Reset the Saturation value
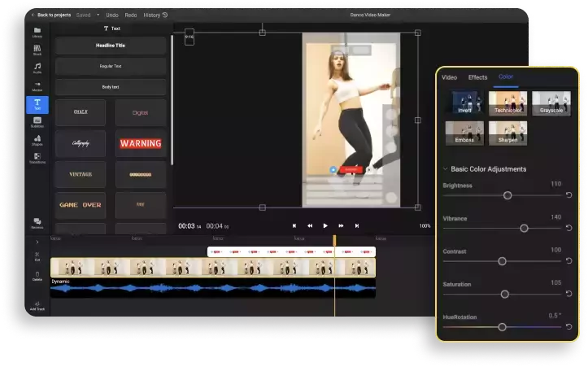The width and height of the screenshot is (588, 367). coord(568,294)
